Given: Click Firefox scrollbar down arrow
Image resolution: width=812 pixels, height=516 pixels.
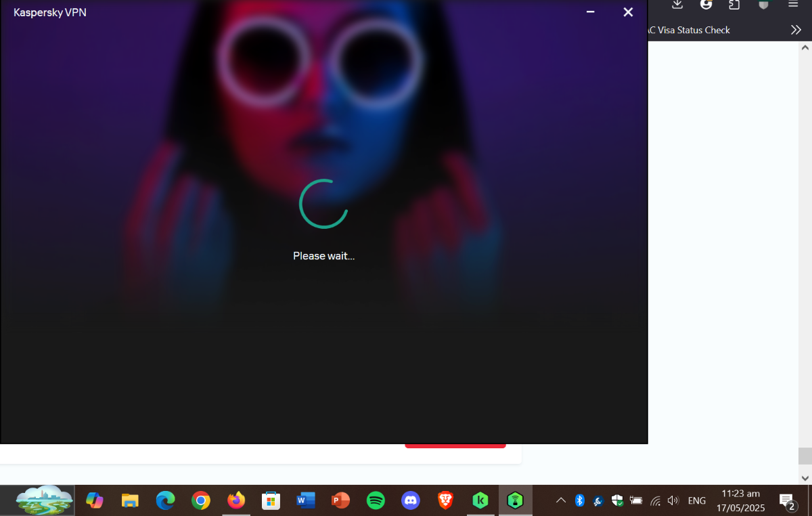Looking at the screenshot, I should pyautogui.click(x=805, y=478).
